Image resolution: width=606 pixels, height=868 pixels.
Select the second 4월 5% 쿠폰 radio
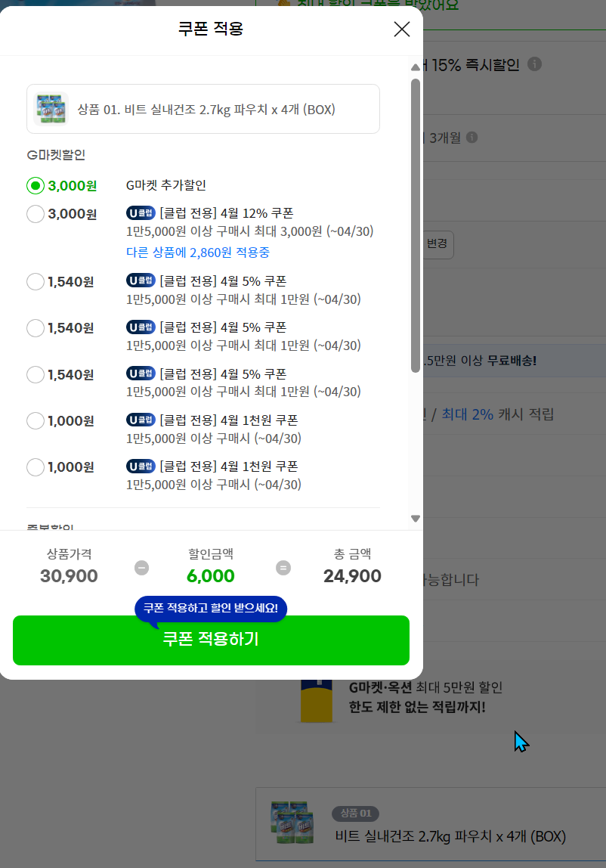pos(36,328)
